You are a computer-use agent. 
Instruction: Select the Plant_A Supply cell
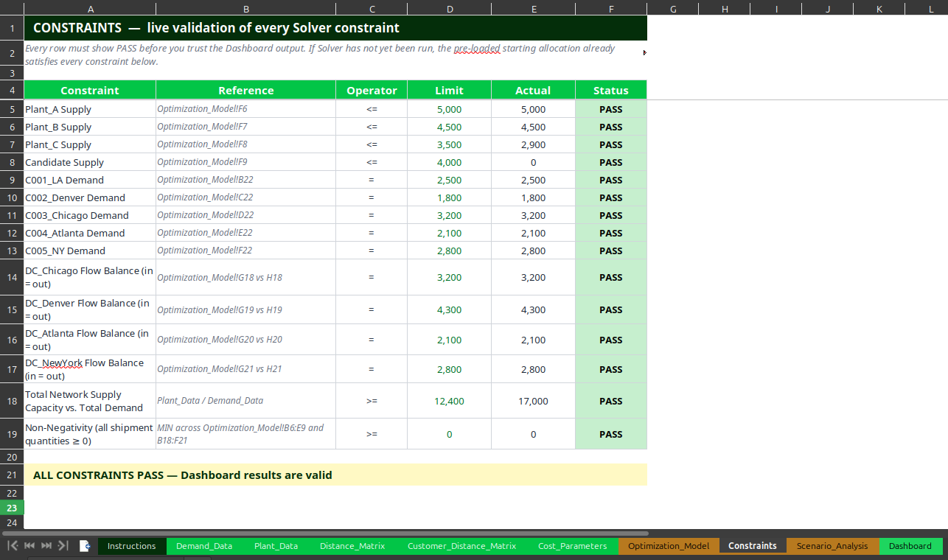pos(90,109)
